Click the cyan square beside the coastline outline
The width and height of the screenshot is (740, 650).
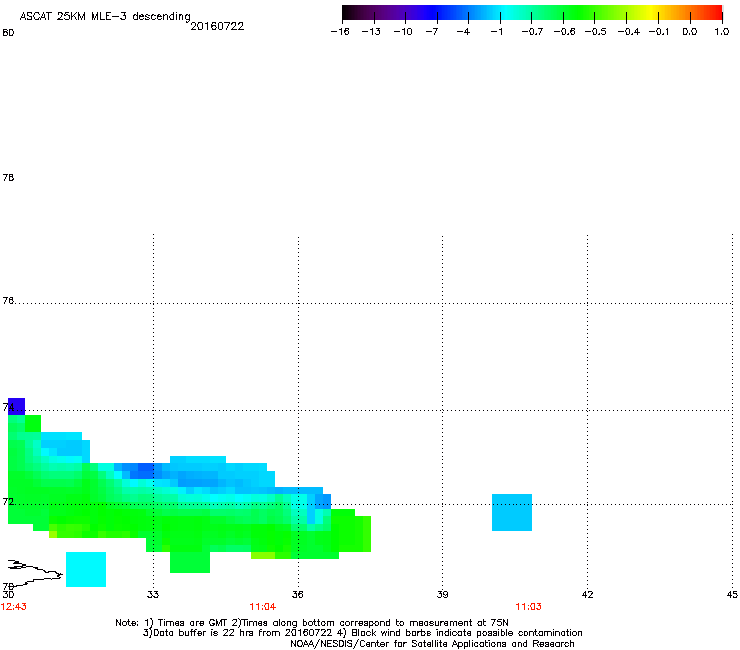[x=86, y=569]
